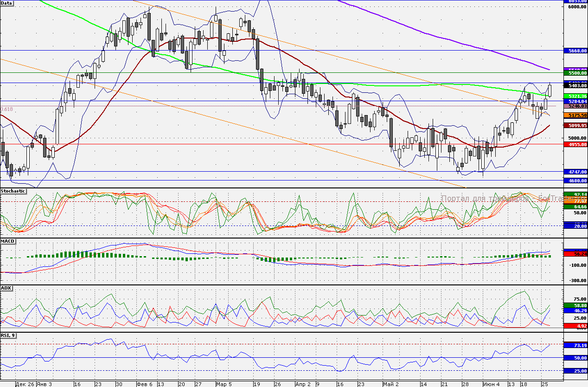Screen dimensions: 588x387
Task: Select the red MACD value tag 56.24
Action: [575, 254]
